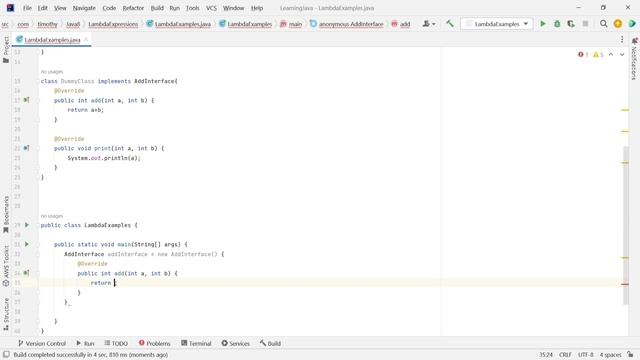Toggle the read-only lock icon in status bar
Screen dimensions: 640x360
point(631,355)
